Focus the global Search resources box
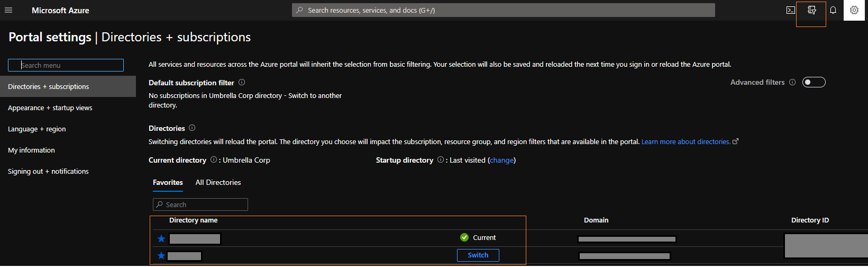Image resolution: width=868 pixels, height=267 pixels. [504, 10]
